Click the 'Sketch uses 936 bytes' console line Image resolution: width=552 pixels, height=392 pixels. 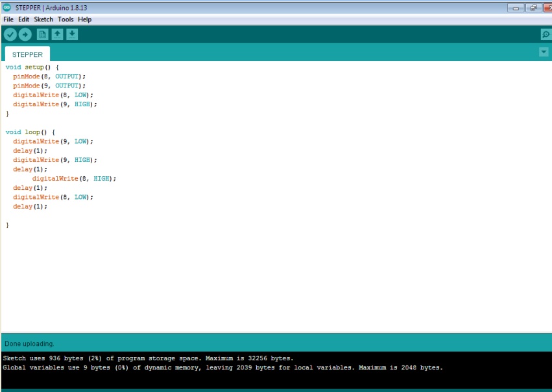148,358
